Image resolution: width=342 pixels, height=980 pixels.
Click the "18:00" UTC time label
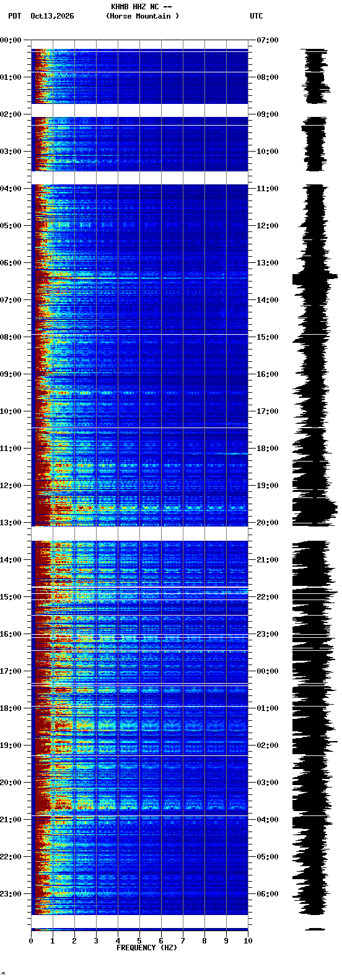[x=268, y=449]
